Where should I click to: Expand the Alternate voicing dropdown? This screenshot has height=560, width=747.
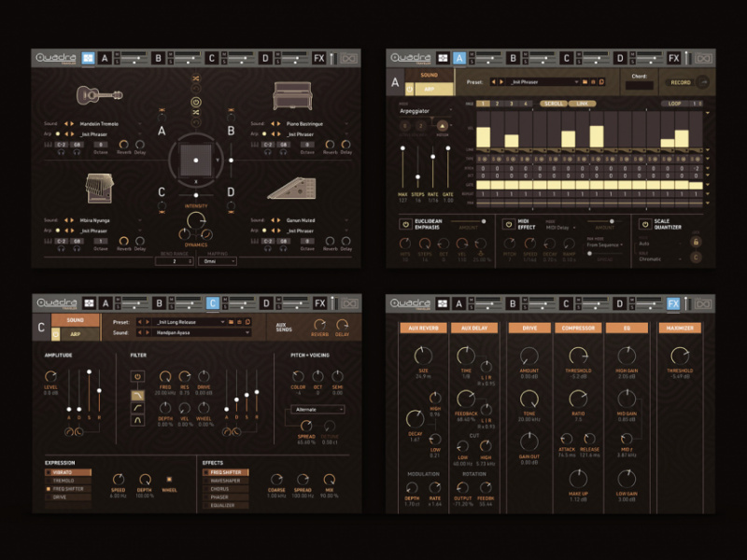click(317, 409)
